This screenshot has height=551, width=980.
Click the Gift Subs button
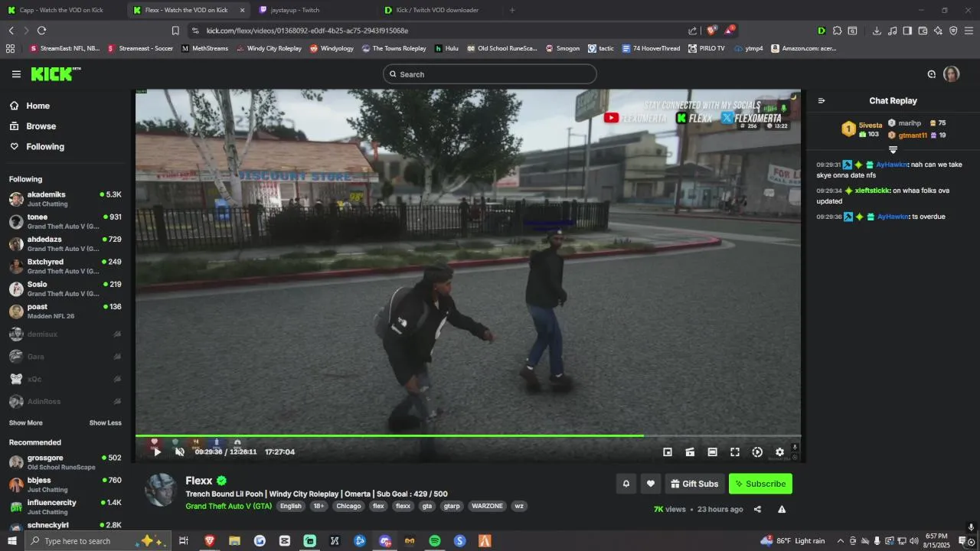[x=694, y=484]
